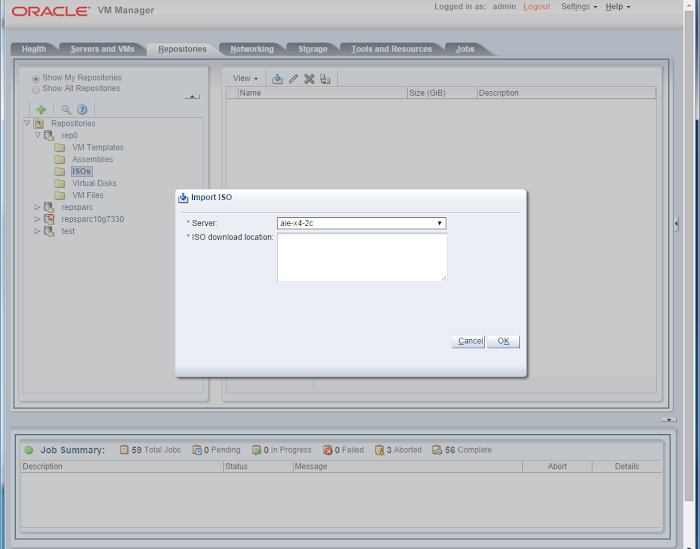Image resolution: width=700 pixels, height=549 pixels.
Task: Click the Import ISO dialog title icon
Action: (183, 198)
